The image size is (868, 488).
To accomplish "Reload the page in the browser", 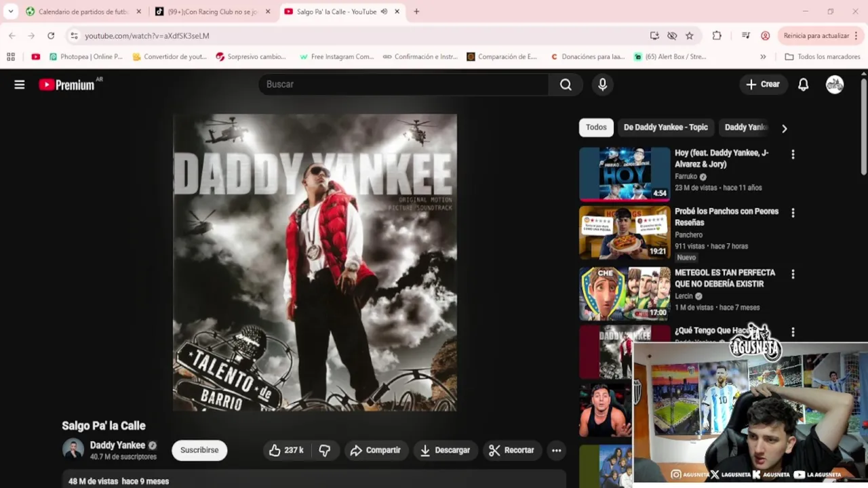I will coord(51,35).
